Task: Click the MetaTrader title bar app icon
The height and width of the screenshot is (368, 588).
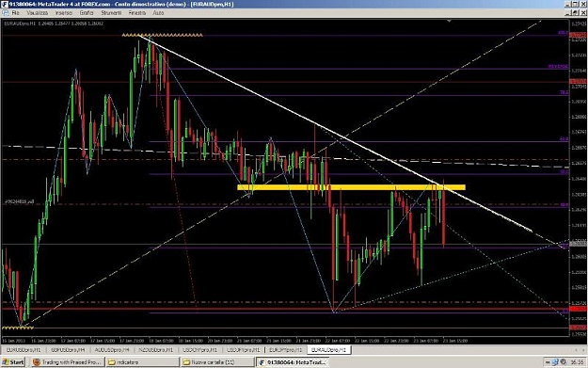Action: pyautogui.click(x=4, y=4)
